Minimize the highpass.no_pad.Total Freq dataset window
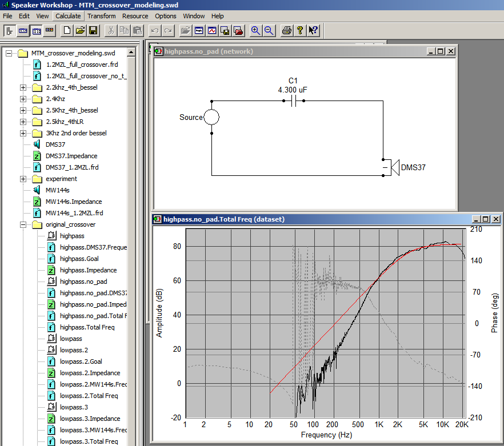The image size is (504, 446). tap(477, 219)
